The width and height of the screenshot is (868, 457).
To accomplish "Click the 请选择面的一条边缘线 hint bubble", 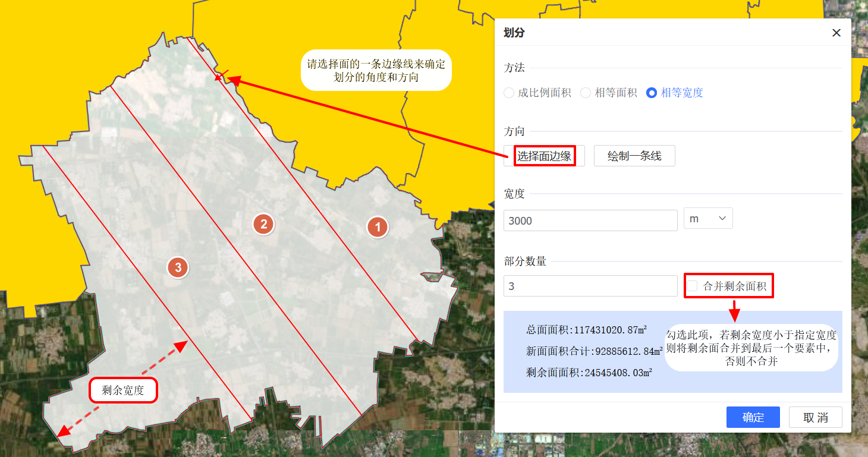I will tap(376, 70).
